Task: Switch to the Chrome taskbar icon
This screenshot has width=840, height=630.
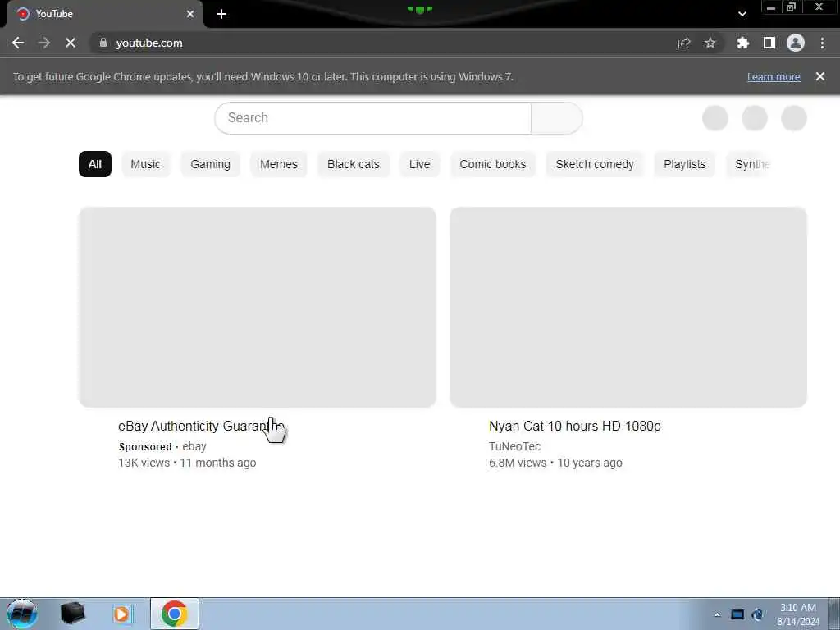Action: coord(174,614)
